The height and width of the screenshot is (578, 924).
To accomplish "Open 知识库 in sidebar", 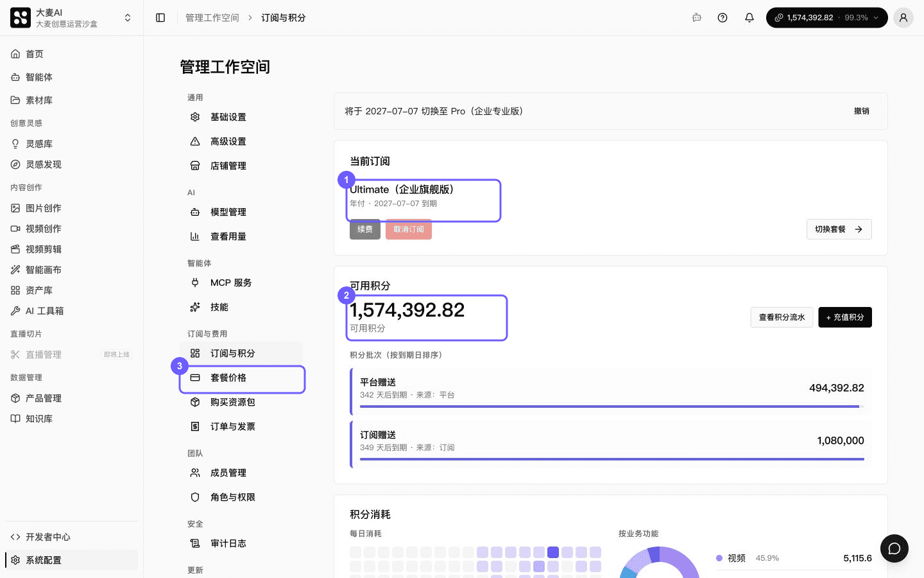I will 71,419.
